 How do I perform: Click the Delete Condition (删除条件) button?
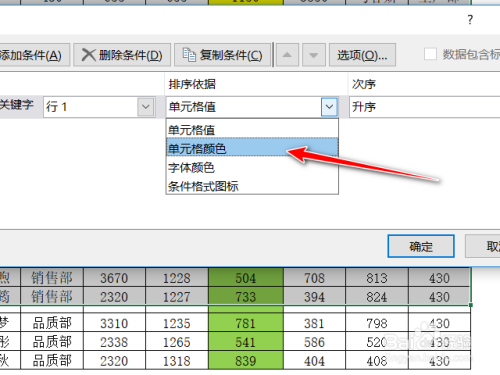(x=122, y=55)
